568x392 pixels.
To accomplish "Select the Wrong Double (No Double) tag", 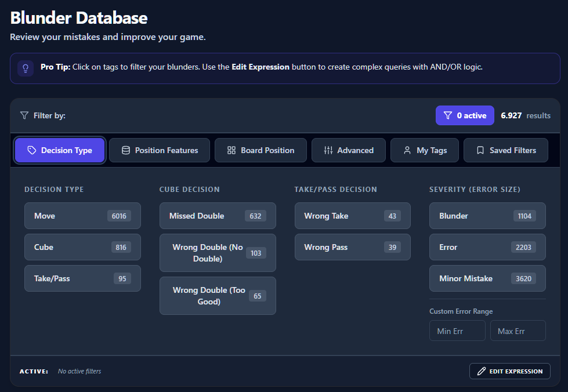I will point(218,253).
